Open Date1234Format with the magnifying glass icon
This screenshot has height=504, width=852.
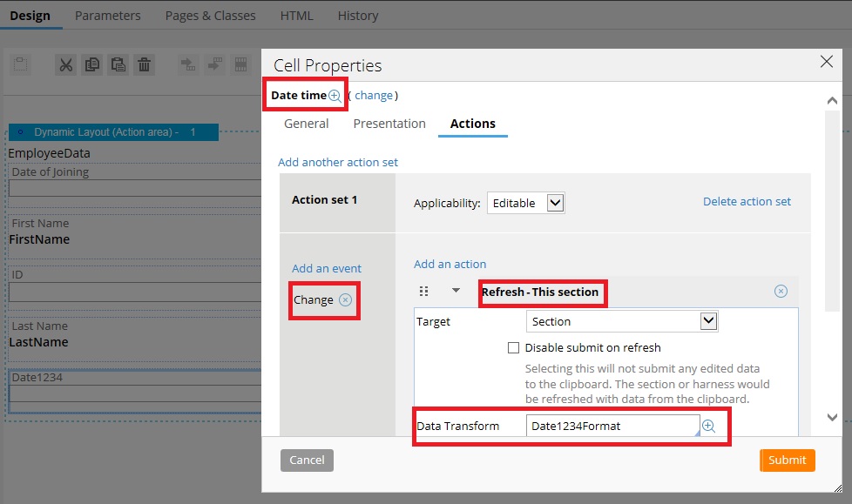coord(708,426)
